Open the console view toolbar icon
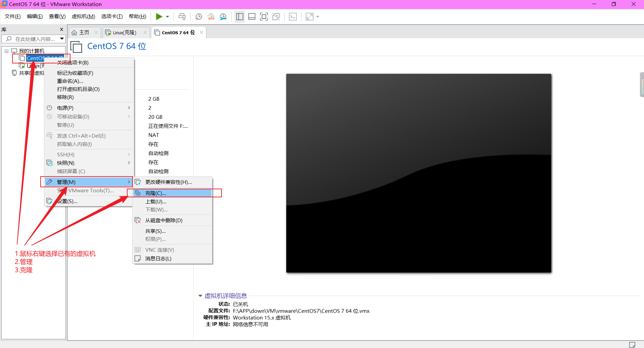The height and width of the screenshot is (348, 644). pyautogui.click(x=293, y=16)
